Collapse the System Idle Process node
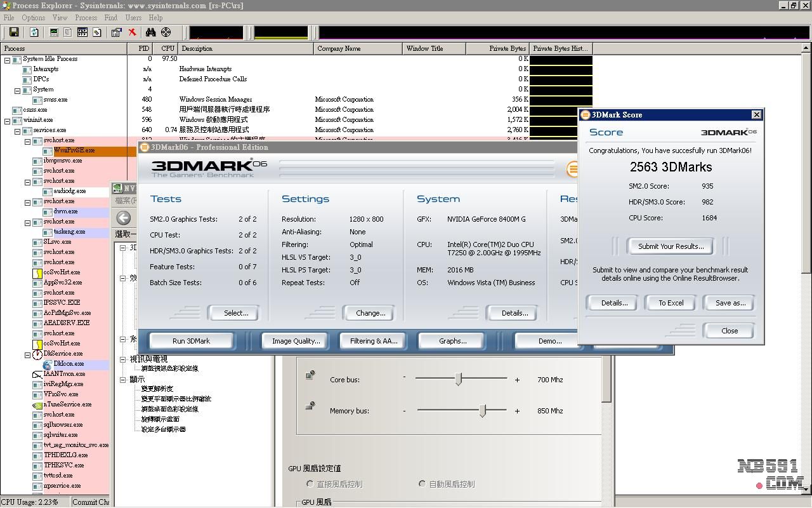This screenshot has width=812, height=508. click(8, 60)
